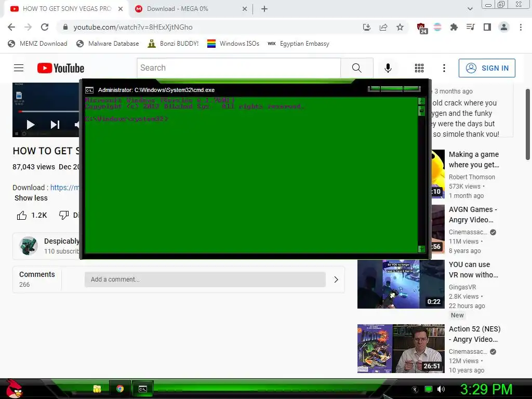
Task: Click the YouTube Search input field
Action: point(238,68)
